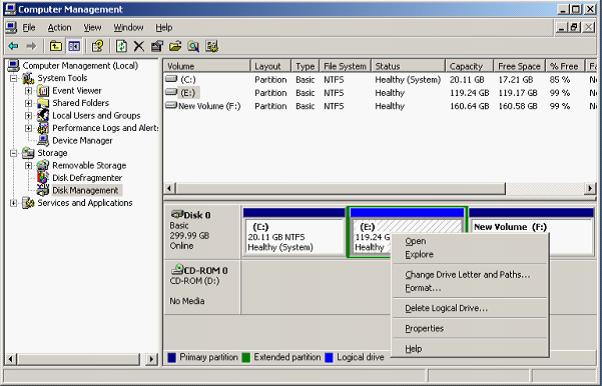Click the Services and Applications icon
This screenshot has height=386, width=602.
click(x=28, y=203)
